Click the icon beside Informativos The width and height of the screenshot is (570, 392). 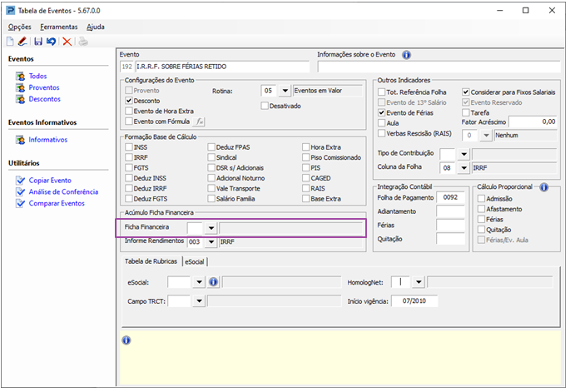[x=20, y=140]
